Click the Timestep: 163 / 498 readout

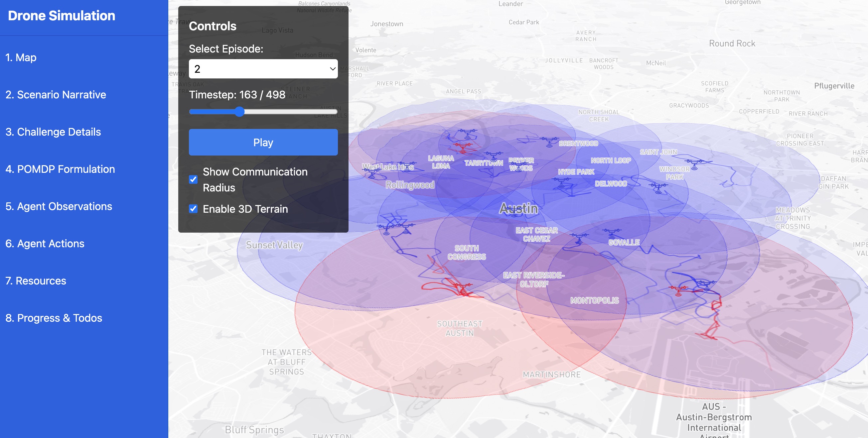point(237,95)
